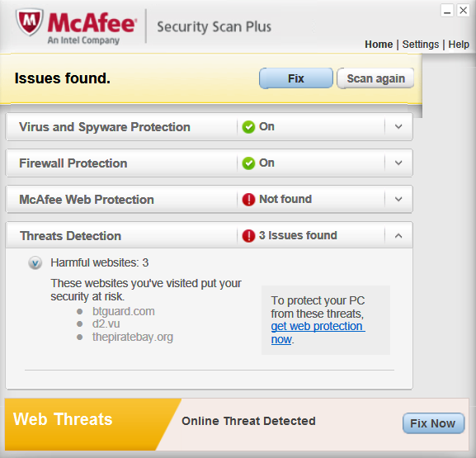Screen dimensions: 476x458
Task: Click the blue Fix button
Action: 296,78
